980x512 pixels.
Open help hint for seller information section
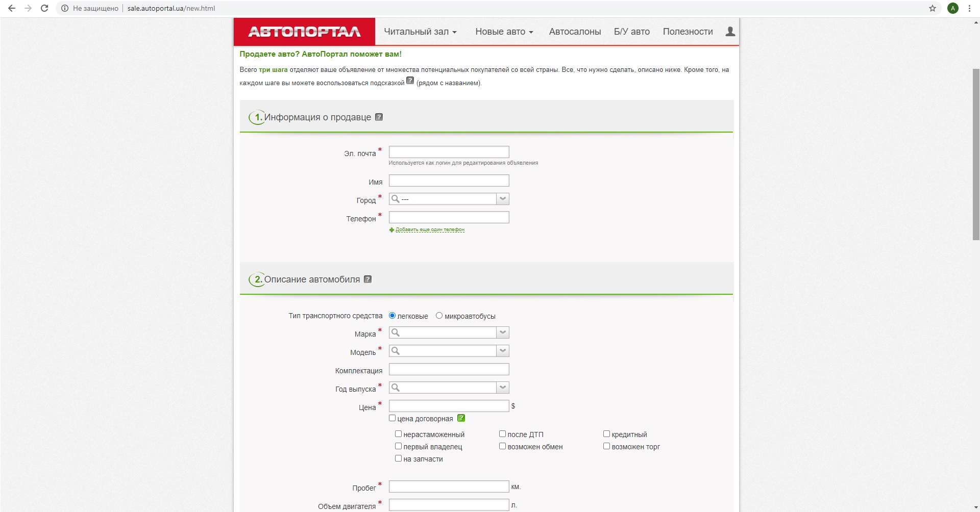379,117
